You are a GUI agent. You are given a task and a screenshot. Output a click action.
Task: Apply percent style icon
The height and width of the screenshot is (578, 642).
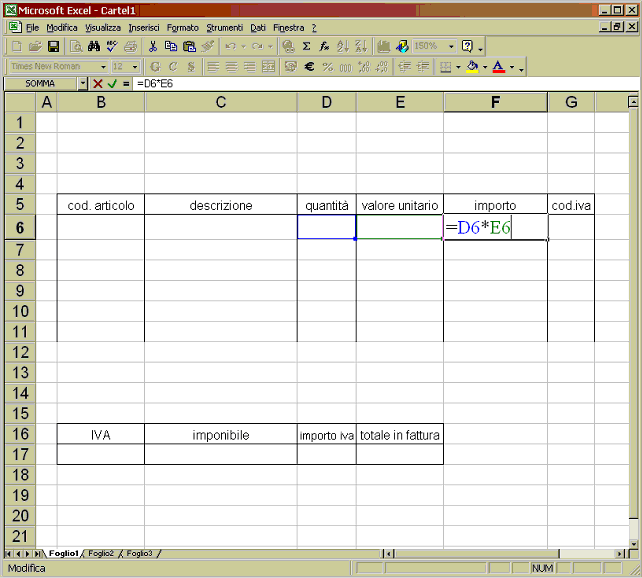click(x=328, y=67)
